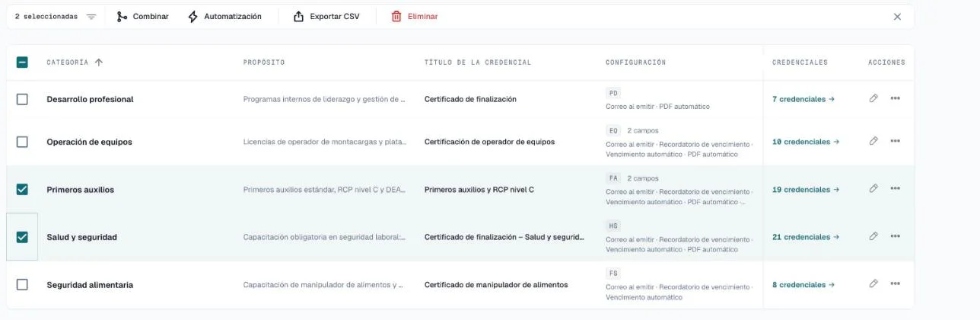Check the Seguridad alimentaria row checkbox
Image resolution: width=980 pixels, height=320 pixels.
point(22,284)
